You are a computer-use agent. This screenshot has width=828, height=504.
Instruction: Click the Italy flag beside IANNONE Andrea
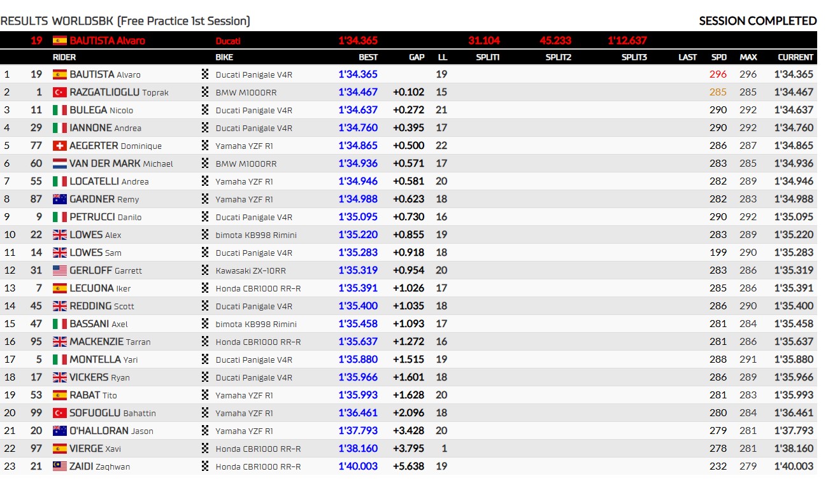60,128
